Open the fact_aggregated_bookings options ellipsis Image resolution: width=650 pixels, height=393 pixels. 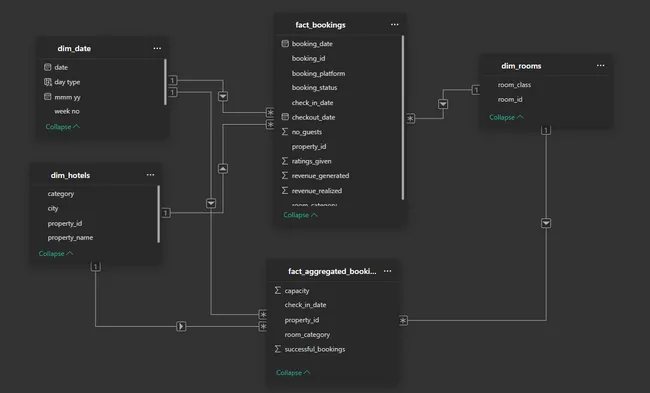[387, 271]
